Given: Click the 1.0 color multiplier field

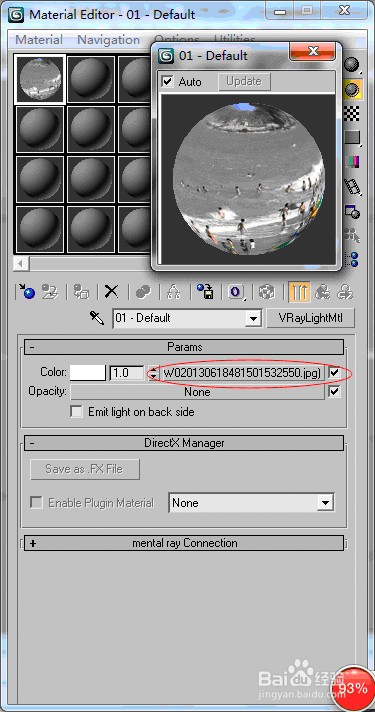Looking at the screenshot, I should pyautogui.click(x=127, y=373).
